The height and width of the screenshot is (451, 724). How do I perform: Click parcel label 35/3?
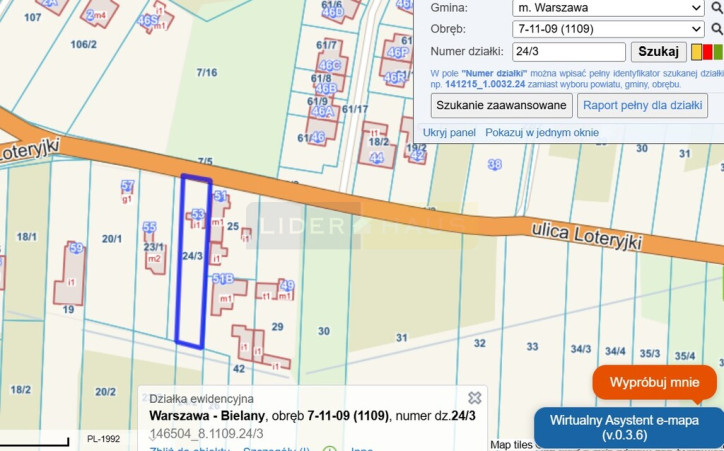tap(650, 354)
